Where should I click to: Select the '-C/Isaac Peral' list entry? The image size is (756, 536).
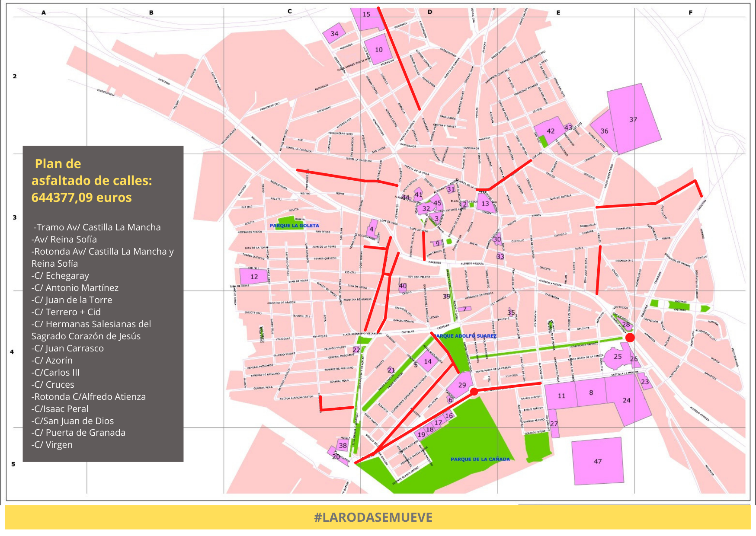60,409
